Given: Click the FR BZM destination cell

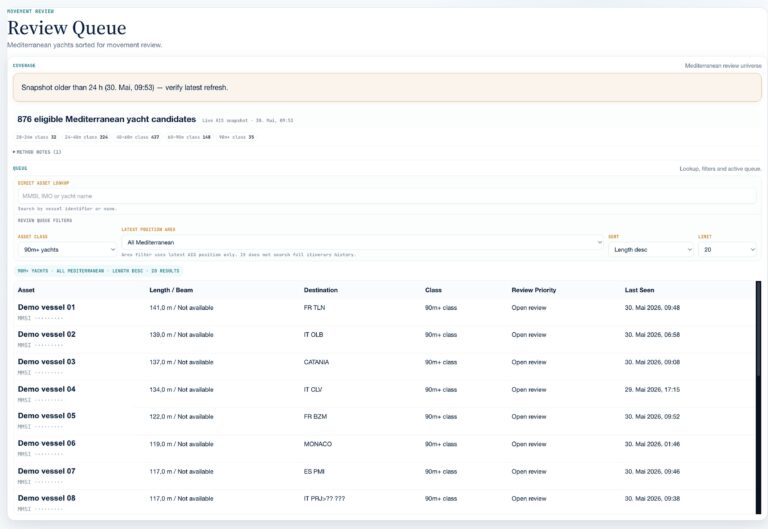Looking at the screenshot, I should click(x=315, y=416).
